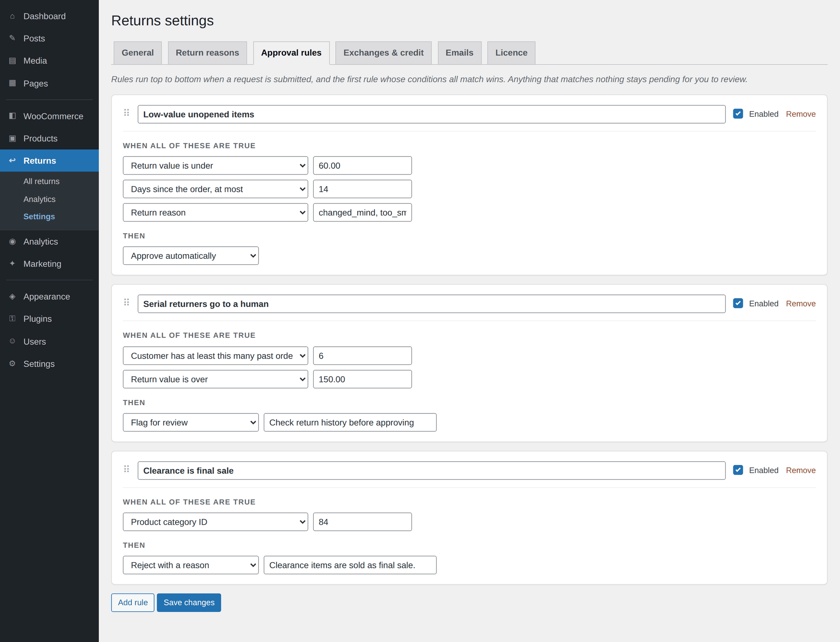This screenshot has height=642, width=840.
Task: Click the return reason field with changed_mind
Action: coord(362,212)
